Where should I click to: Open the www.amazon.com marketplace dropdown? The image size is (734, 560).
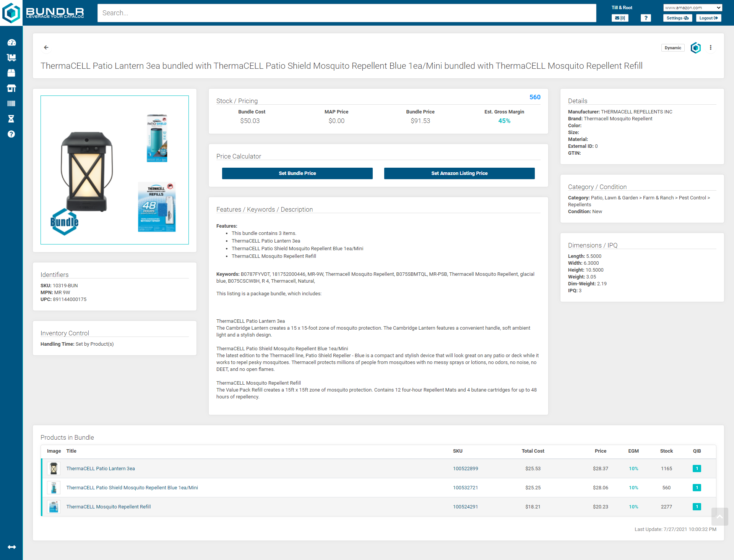(x=693, y=8)
